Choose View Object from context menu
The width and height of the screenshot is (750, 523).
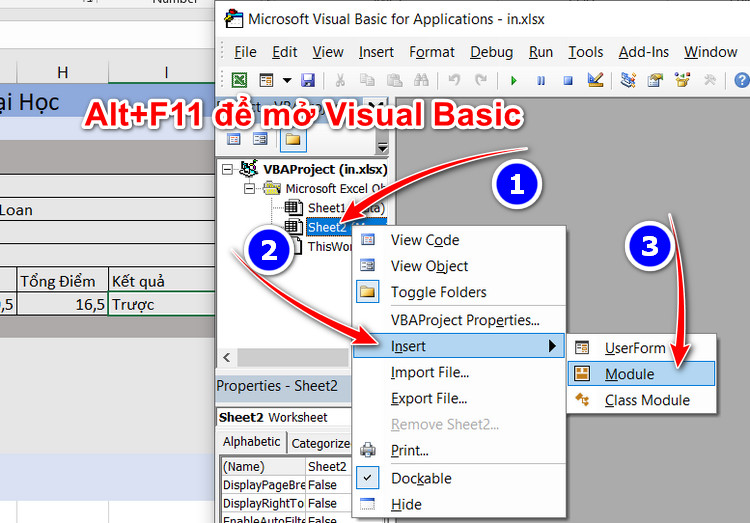click(x=459, y=266)
